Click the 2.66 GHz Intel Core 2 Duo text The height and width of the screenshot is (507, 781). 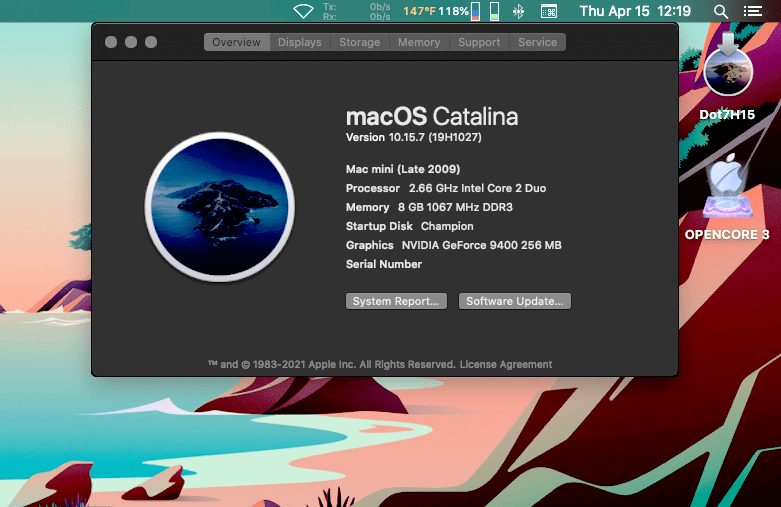(x=477, y=188)
